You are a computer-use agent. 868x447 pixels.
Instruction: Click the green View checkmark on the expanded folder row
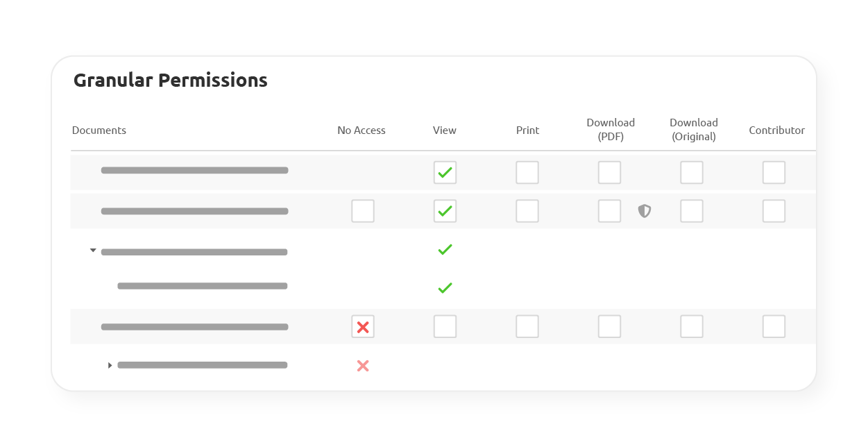click(445, 249)
